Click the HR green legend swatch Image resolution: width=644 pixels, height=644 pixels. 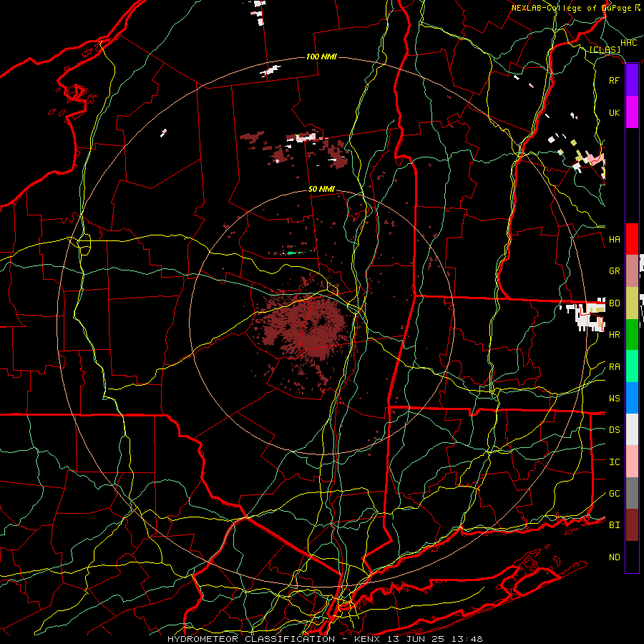[x=632, y=334]
